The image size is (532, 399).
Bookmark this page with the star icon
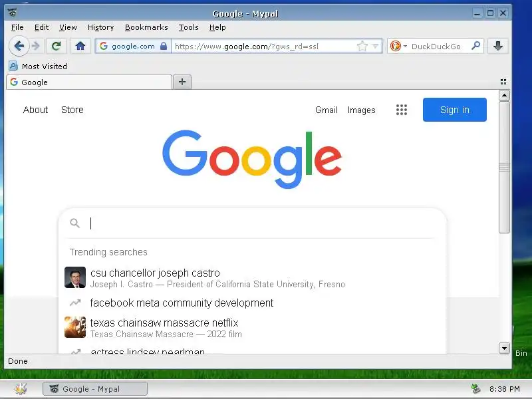[x=362, y=46]
